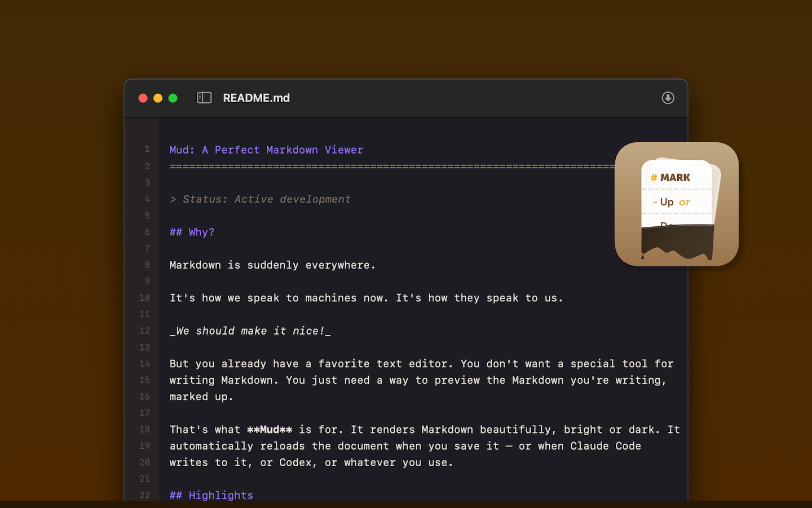Click the README.md window title
The height and width of the screenshot is (508, 812).
[256, 98]
